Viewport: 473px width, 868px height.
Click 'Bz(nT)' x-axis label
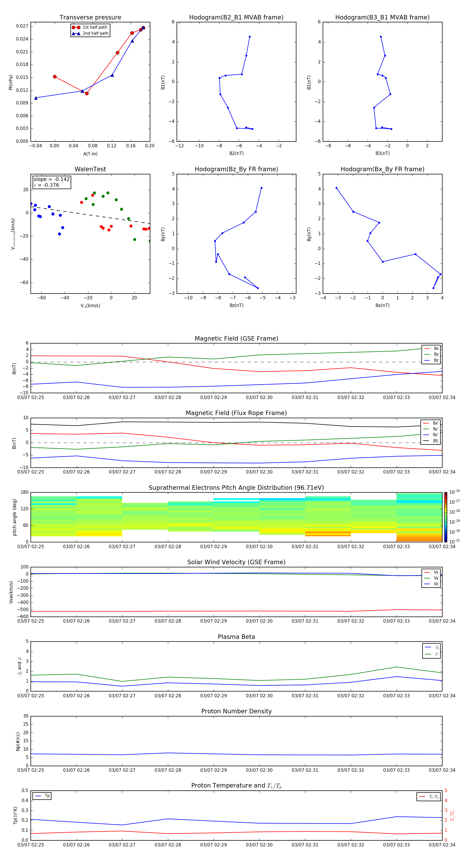click(x=236, y=305)
